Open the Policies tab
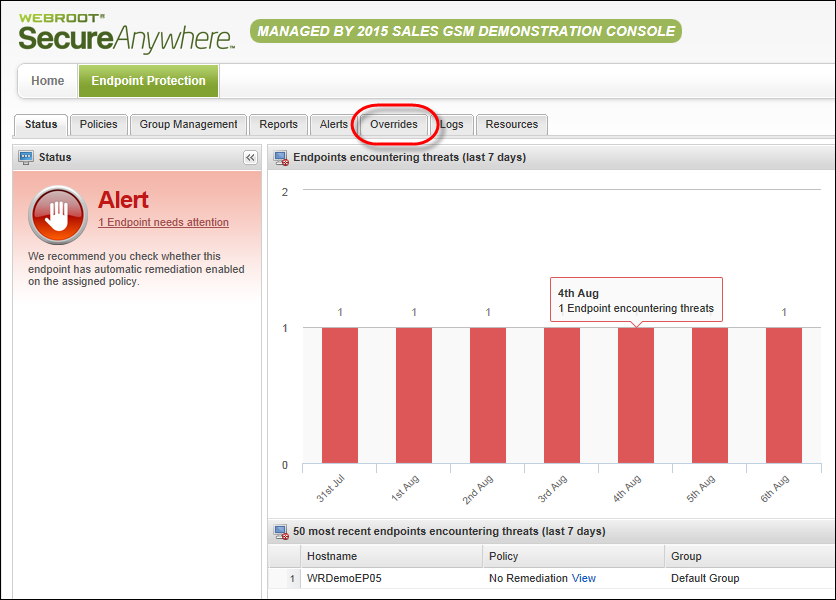836x600 pixels. [99, 124]
